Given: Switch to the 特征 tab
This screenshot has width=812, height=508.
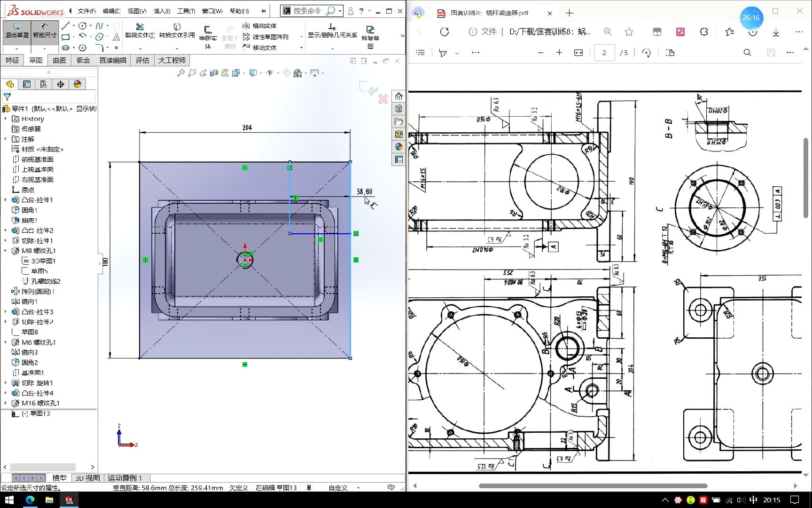Looking at the screenshot, I should (x=12, y=60).
